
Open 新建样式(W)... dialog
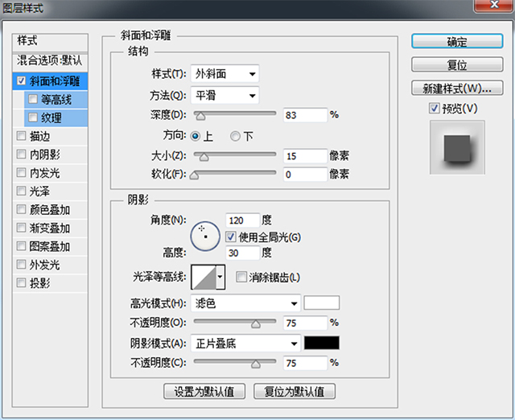(457, 89)
